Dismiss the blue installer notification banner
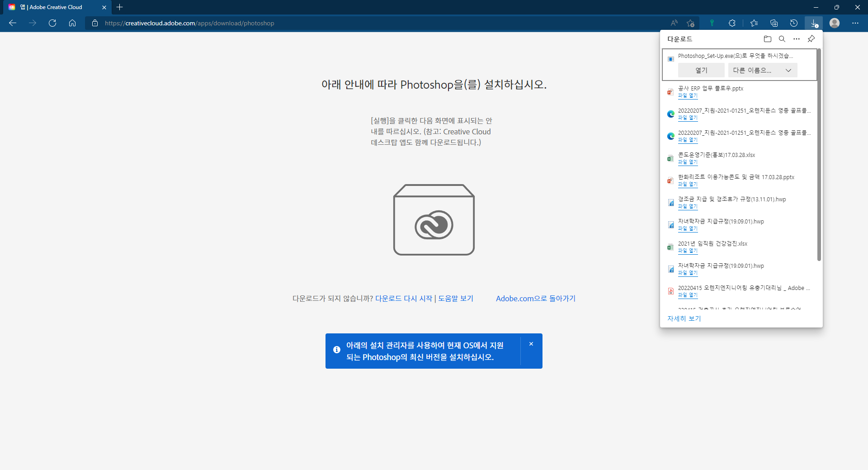868x470 pixels. pos(531,344)
